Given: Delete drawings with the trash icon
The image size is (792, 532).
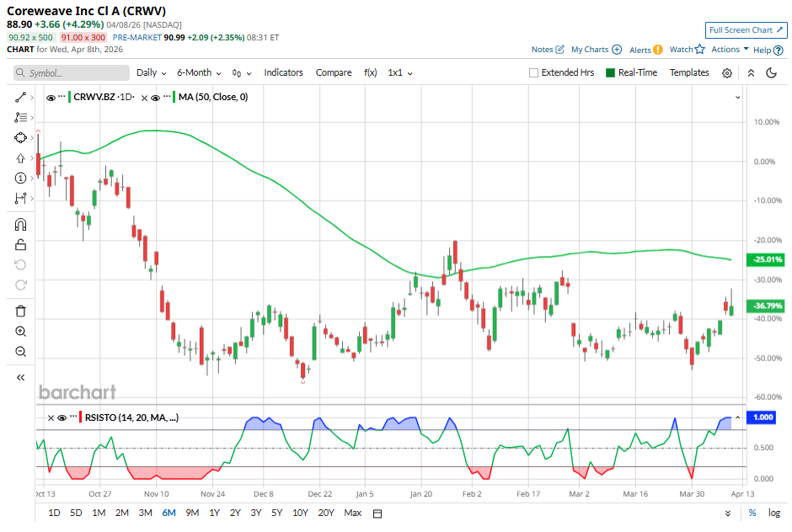Looking at the screenshot, I should click(21, 311).
